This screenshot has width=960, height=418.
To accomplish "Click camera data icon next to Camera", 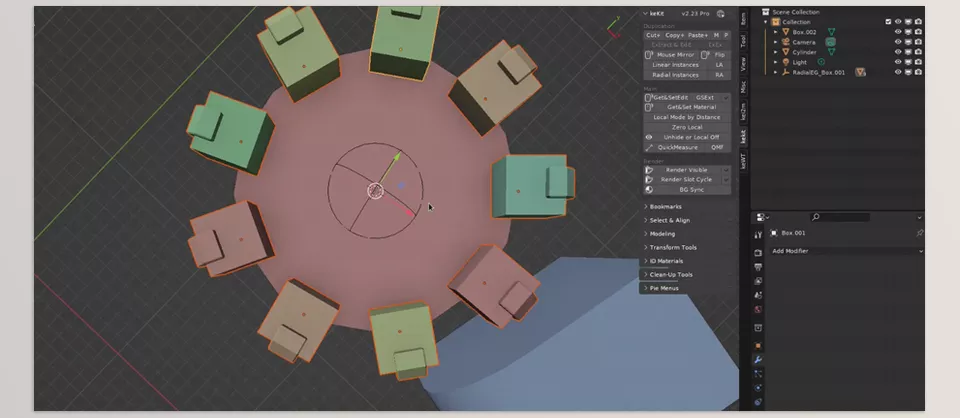I will tap(830, 42).
